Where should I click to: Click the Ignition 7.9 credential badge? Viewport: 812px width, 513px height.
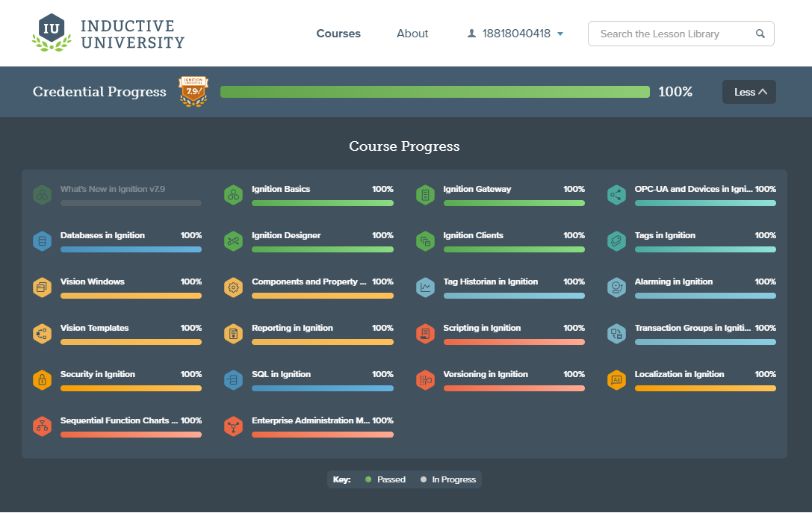193,92
